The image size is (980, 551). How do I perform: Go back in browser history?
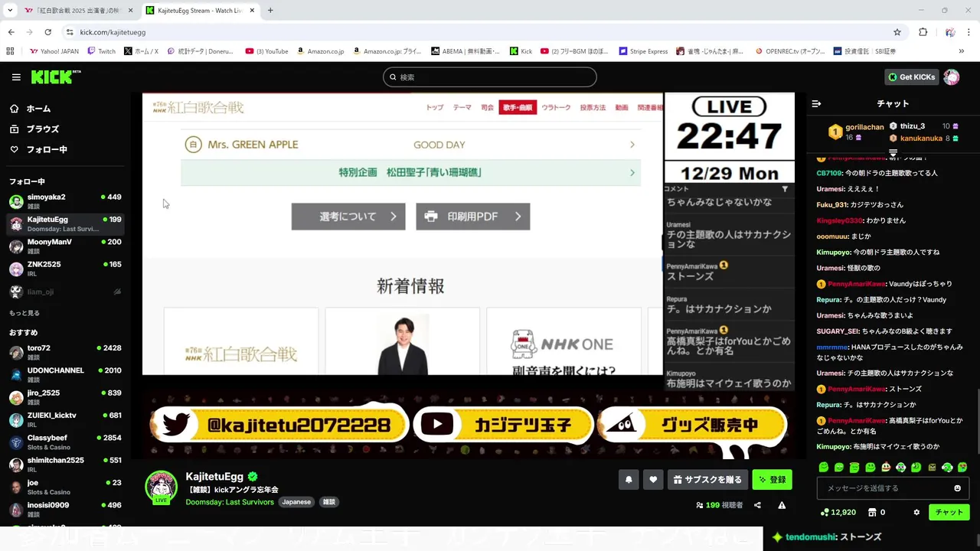[x=11, y=32]
